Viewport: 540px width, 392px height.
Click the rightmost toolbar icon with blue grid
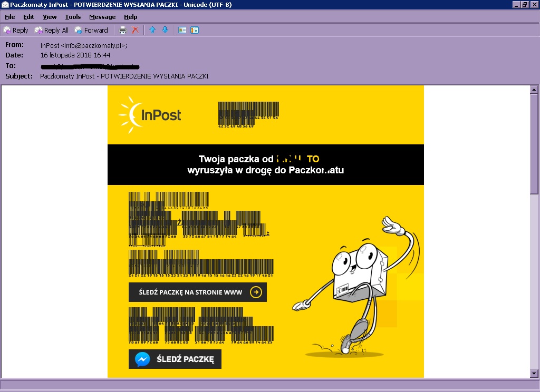[x=195, y=30]
